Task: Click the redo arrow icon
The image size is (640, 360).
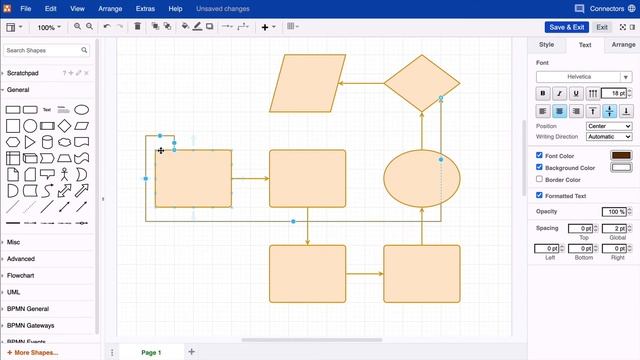Action: 120,27
